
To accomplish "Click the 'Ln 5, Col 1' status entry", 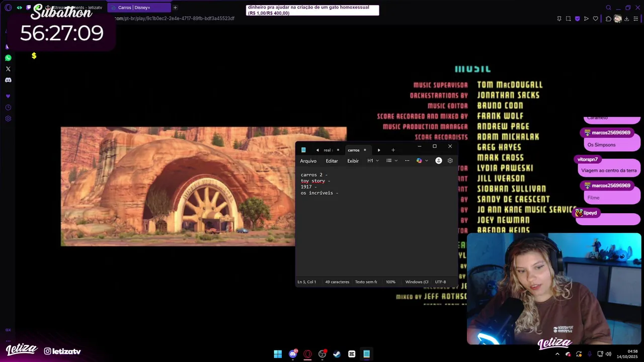I will (x=306, y=282).
